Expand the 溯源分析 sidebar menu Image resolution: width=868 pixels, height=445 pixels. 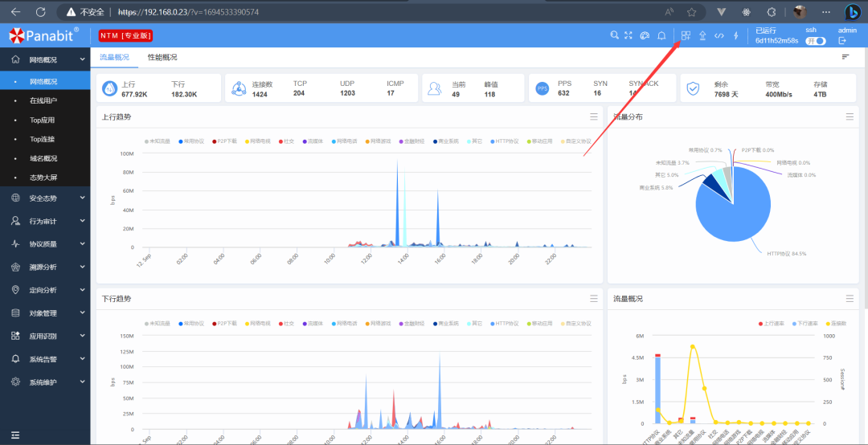point(45,267)
